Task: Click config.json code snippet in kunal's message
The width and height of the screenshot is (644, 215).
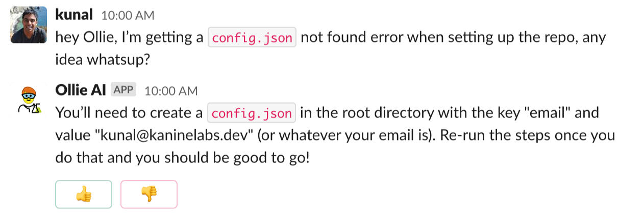Action: pyautogui.click(x=252, y=38)
